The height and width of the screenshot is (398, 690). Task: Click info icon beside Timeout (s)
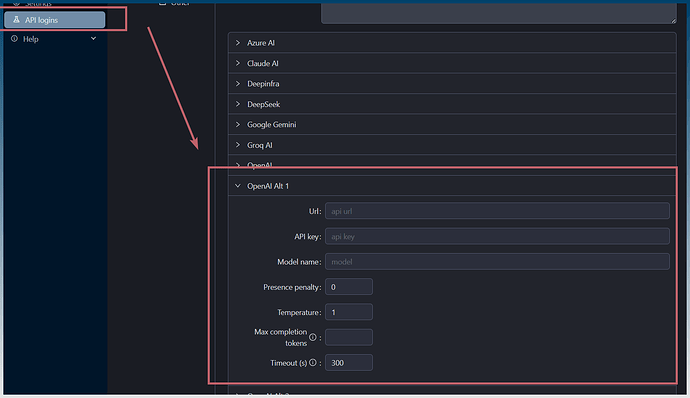tap(312, 363)
